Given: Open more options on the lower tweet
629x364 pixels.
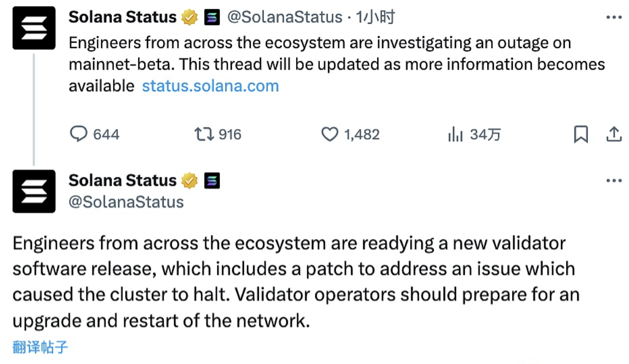Looking at the screenshot, I should pyautogui.click(x=614, y=180).
